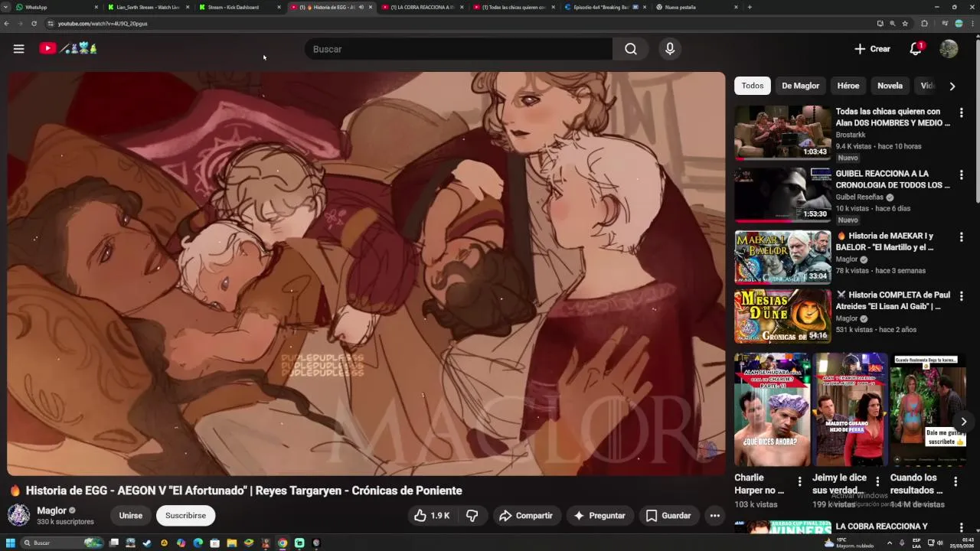Subscribe to Maglor channel
980x551 pixels.
click(x=186, y=516)
